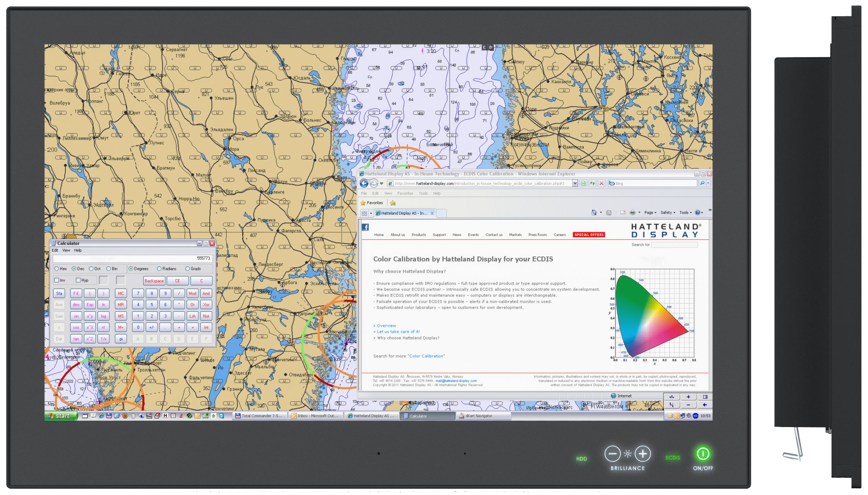Go back in Internet Explorer
Image resolution: width=868 pixels, height=495 pixels.
(364, 183)
